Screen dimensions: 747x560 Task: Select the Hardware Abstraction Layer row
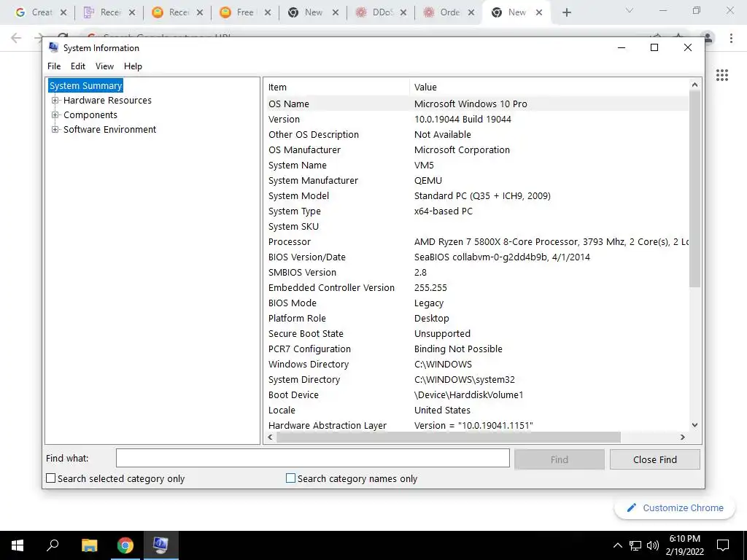(x=477, y=426)
